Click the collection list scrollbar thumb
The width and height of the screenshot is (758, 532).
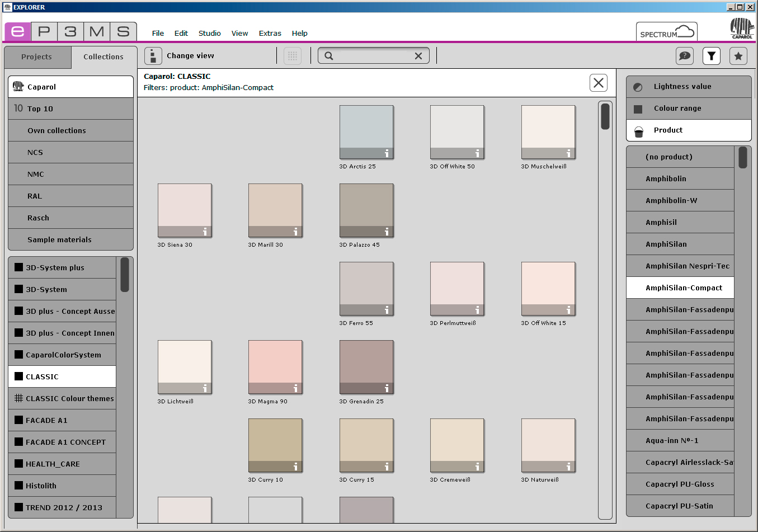[125, 275]
